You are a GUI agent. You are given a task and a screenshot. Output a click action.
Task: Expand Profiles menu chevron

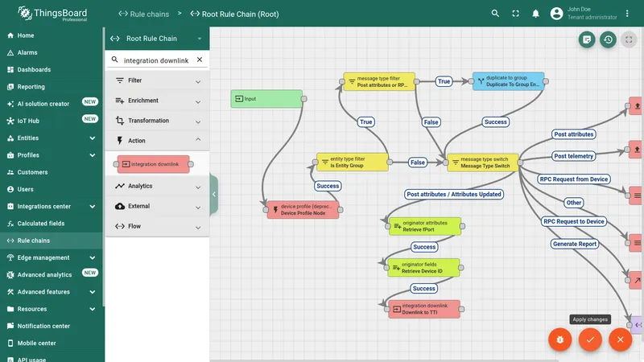(92, 155)
